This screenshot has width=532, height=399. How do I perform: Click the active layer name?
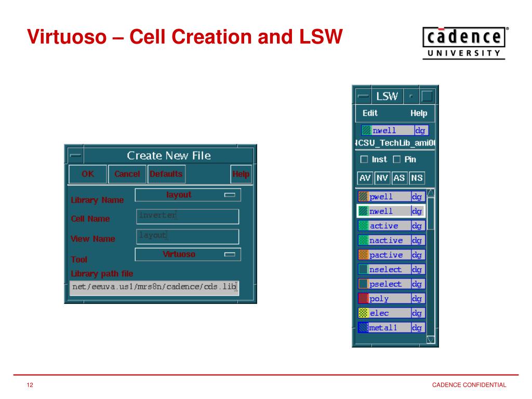point(384,225)
